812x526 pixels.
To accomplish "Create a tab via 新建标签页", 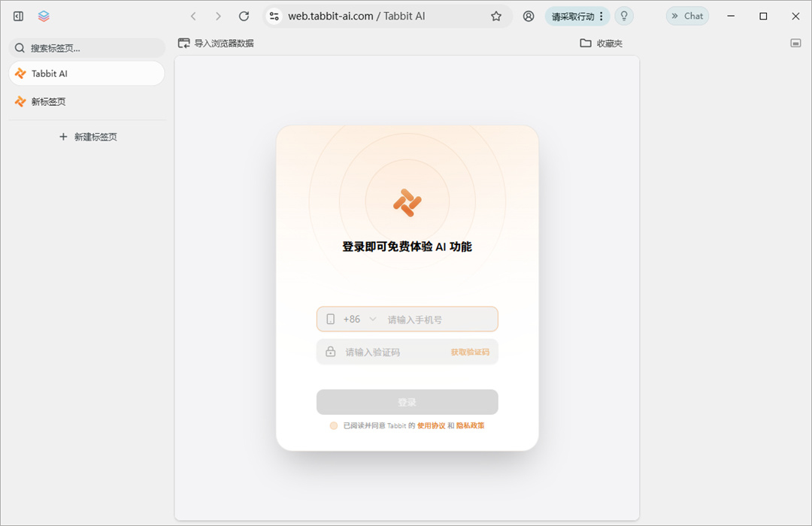I will (88, 136).
